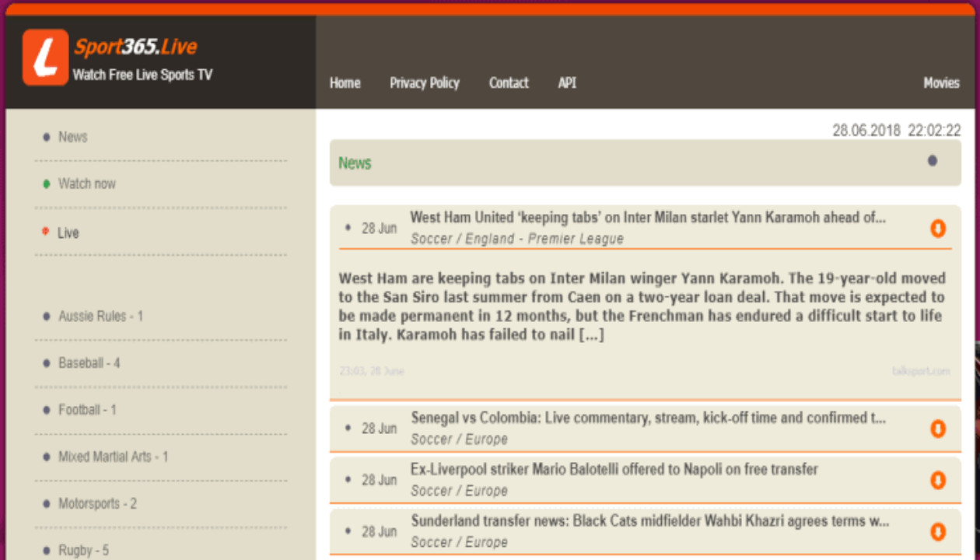The image size is (980, 560).
Task: Expand the Sunderland transfer news item
Action: pyautogui.click(x=938, y=532)
